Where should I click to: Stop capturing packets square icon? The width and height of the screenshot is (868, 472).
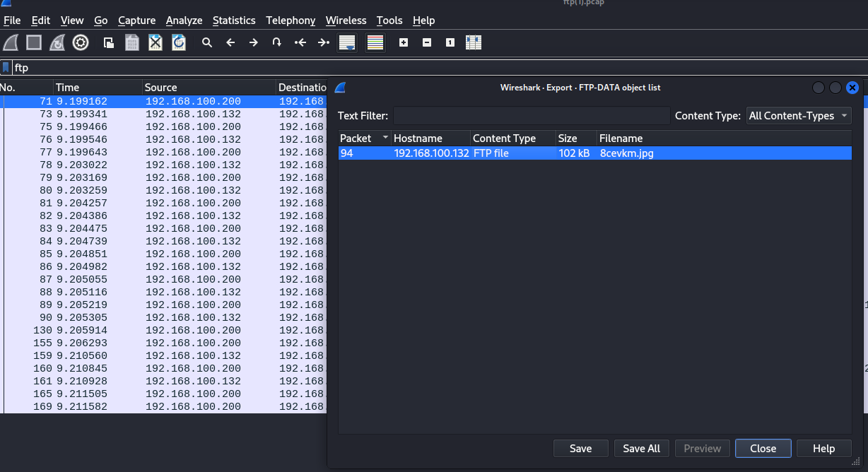(x=34, y=42)
